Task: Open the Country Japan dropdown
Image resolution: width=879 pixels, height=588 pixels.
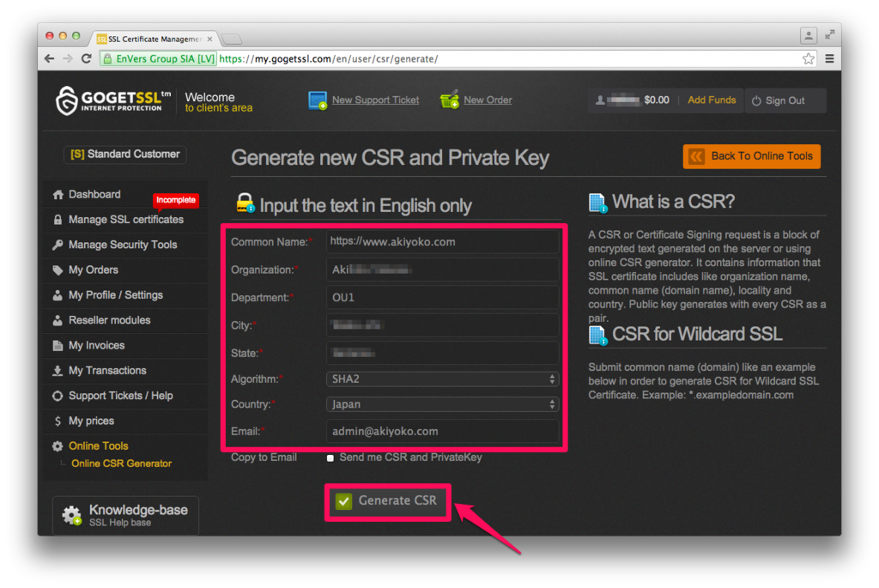Action: point(442,404)
